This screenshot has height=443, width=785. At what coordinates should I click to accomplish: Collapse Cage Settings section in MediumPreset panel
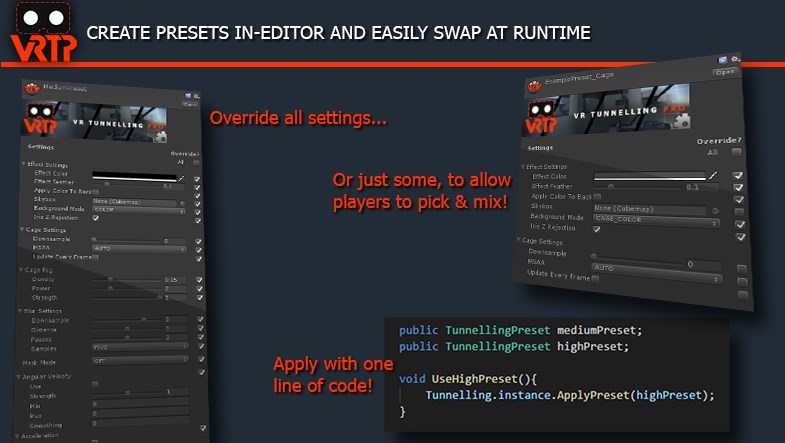click(x=22, y=229)
